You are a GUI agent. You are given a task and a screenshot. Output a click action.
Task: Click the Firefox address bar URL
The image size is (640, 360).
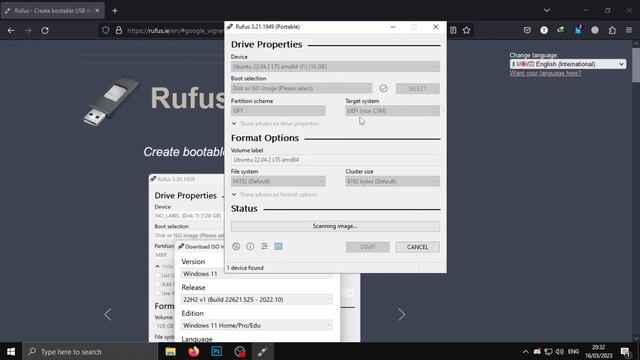pyautogui.click(x=175, y=31)
